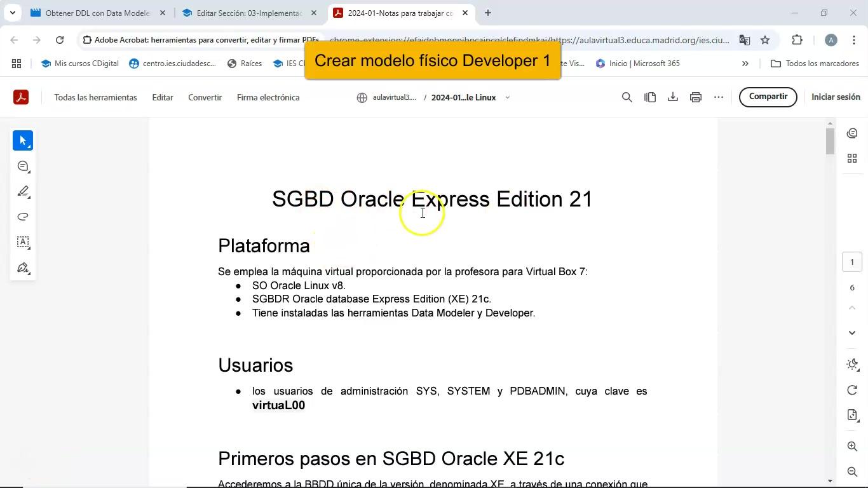
Task: Print the PDF document
Action: (x=696, y=97)
